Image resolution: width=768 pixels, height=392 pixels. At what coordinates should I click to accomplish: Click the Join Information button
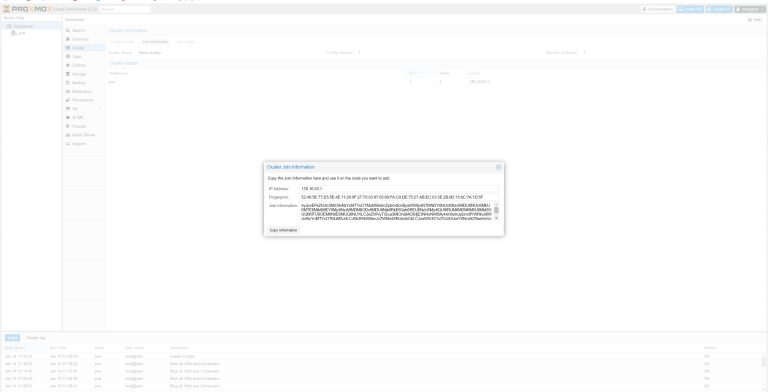pyautogui.click(x=155, y=42)
